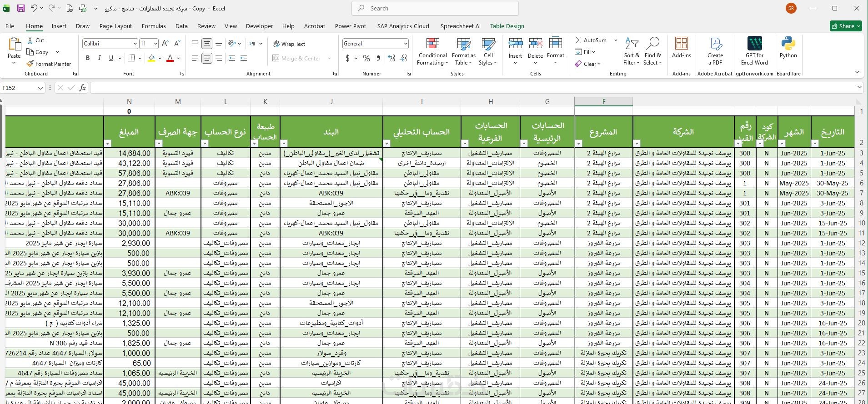
Task: Click the AutoSum button
Action: (591, 40)
